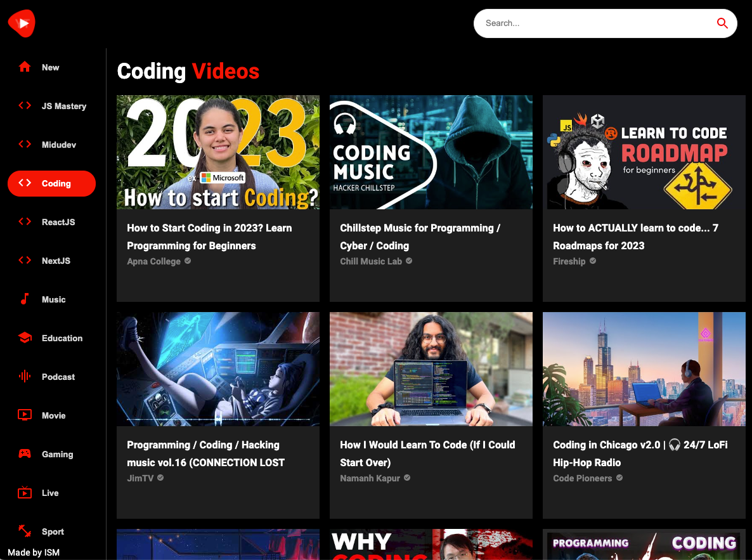Open the Gaming category label
The width and height of the screenshot is (752, 560).
coord(57,455)
